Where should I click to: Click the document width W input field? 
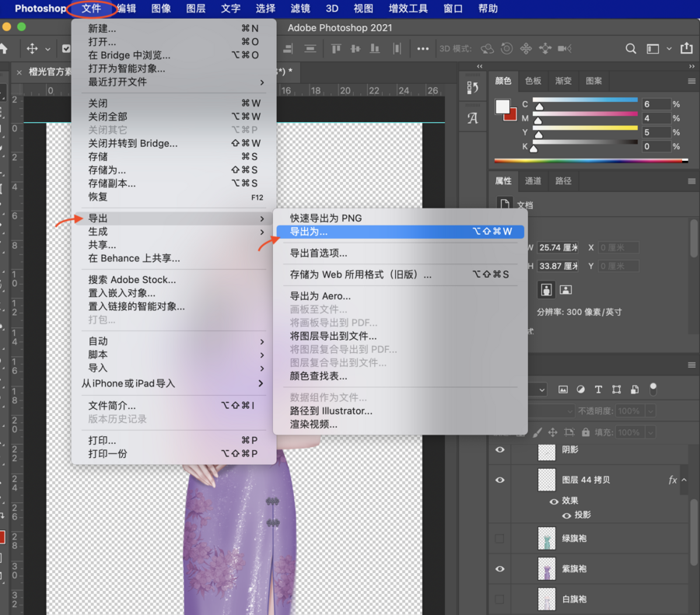(x=558, y=247)
